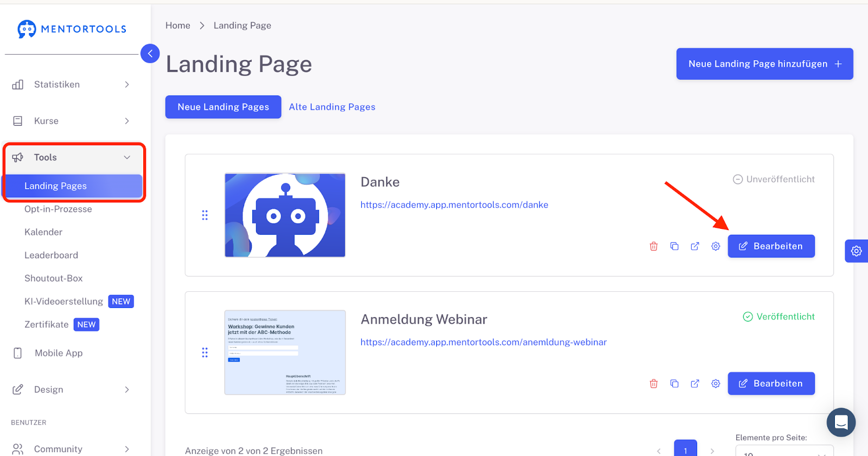Click the Design pencil icon
The image size is (868, 456).
pos(18,389)
